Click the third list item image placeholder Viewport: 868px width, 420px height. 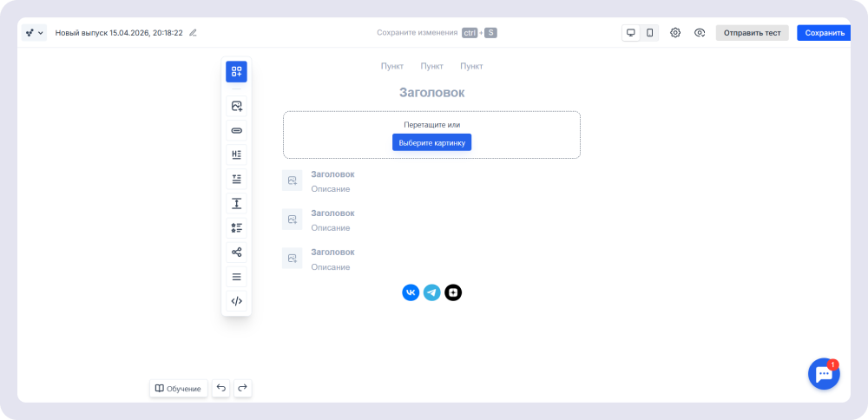[293, 258]
